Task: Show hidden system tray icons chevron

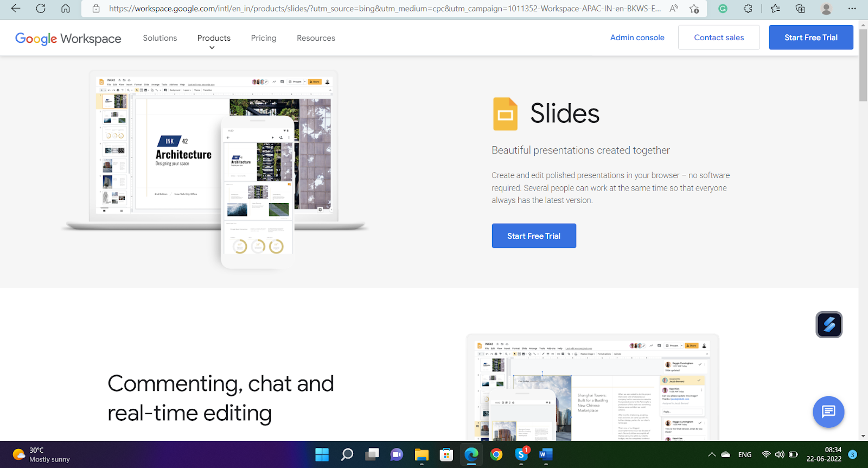Action: pos(712,454)
